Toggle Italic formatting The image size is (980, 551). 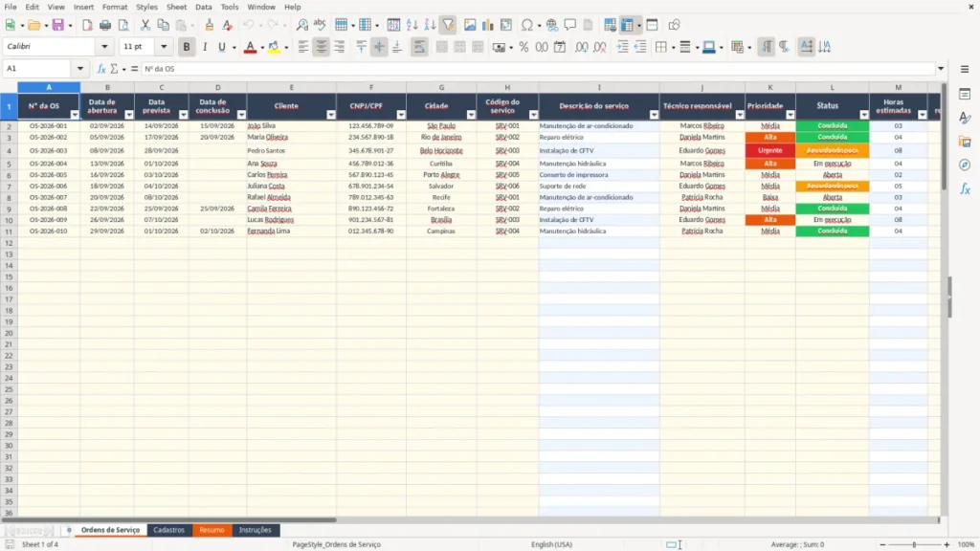click(205, 47)
